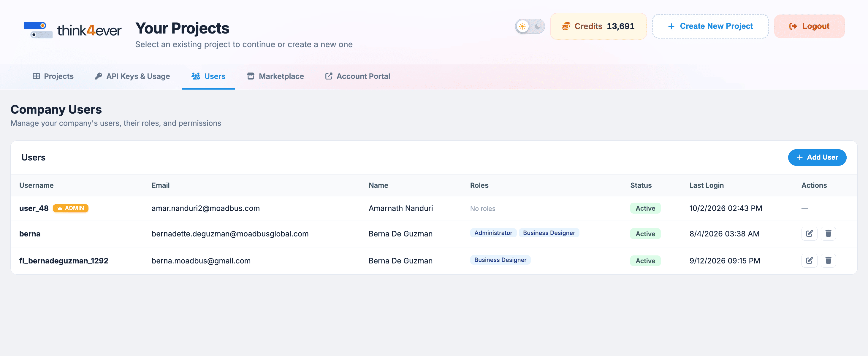868x356 pixels.
Task: Click the Active status of berna
Action: (645, 234)
